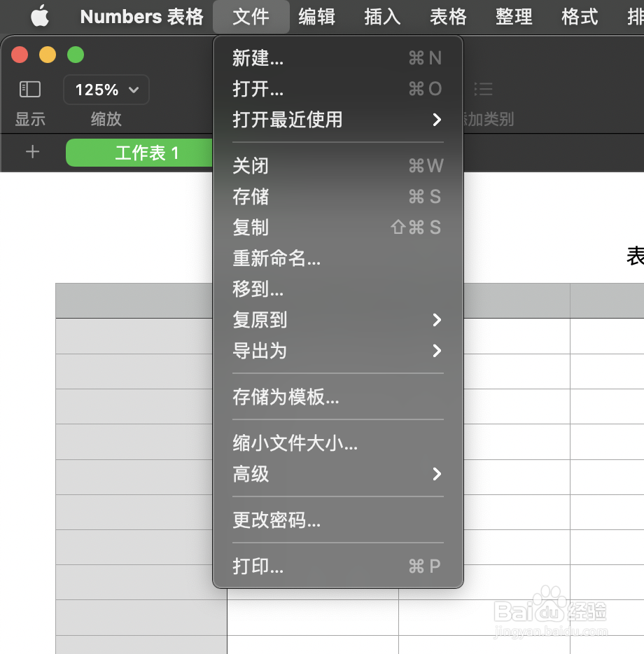The width and height of the screenshot is (644, 654).
Task: Expand the 打开最近使用 submenu
Action: (x=338, y=120)
